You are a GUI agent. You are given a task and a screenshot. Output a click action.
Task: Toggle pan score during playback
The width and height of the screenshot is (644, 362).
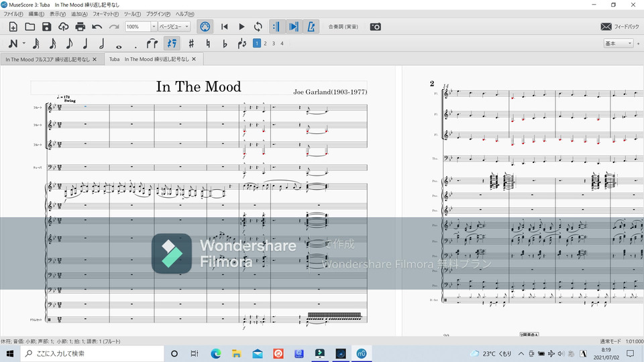(293, 27)
